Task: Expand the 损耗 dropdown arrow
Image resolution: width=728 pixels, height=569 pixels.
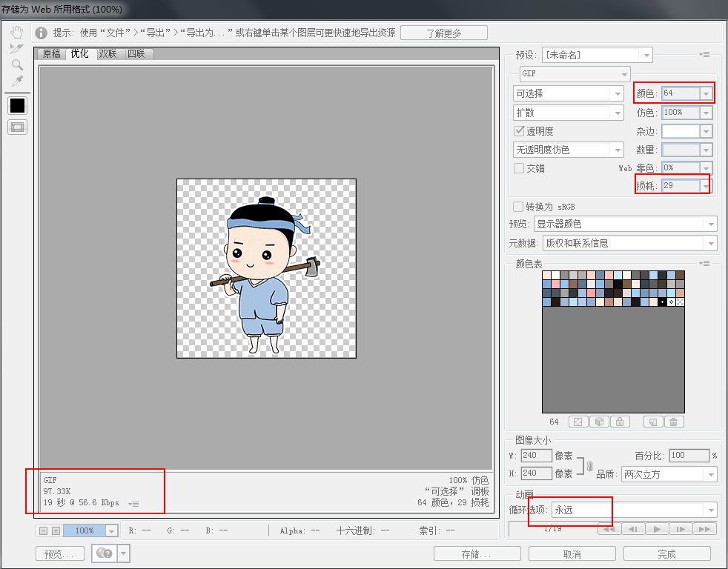Action: 706,186
